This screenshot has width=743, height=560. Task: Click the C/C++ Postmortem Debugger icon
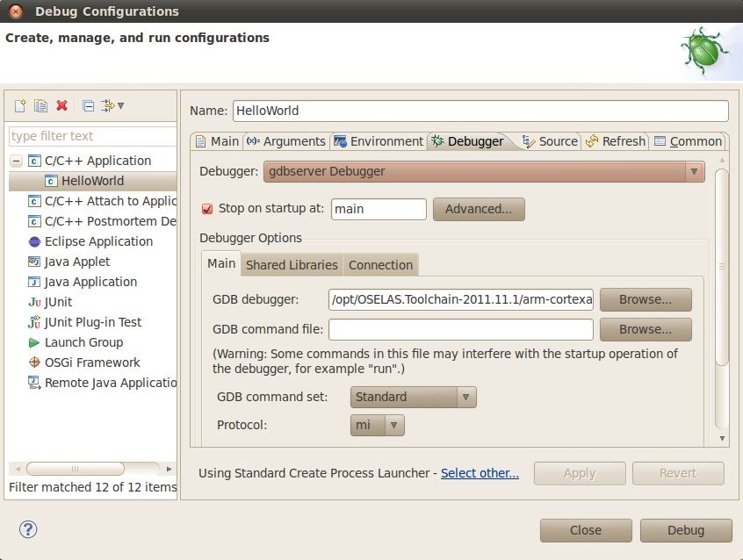click(x=34, y=221)
